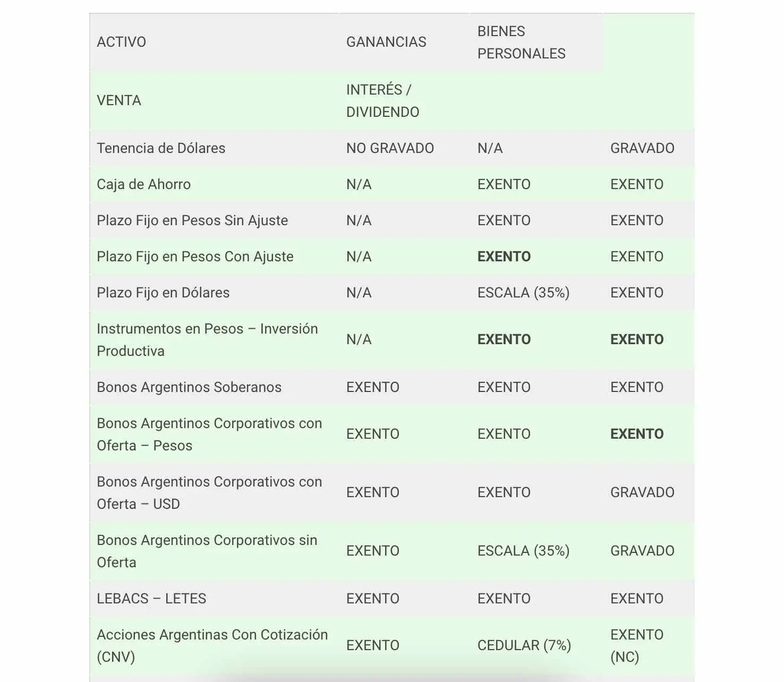Select Plazo Fijo en Pesos Sin Ajuste
Viewport: 784px width, 682px height.
[x=192, y=220]
